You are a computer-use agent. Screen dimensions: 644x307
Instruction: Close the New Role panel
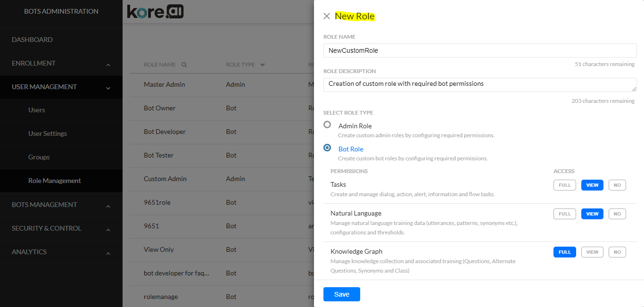327,16
